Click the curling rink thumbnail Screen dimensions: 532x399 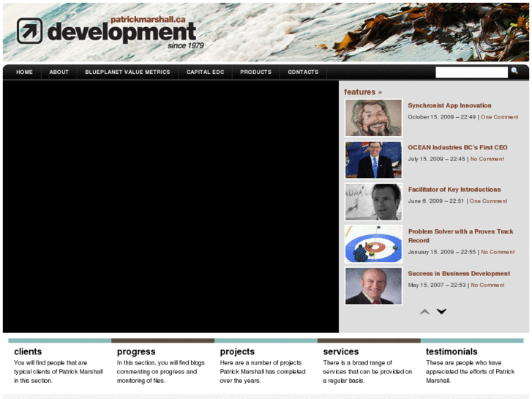tap(373, 244)
